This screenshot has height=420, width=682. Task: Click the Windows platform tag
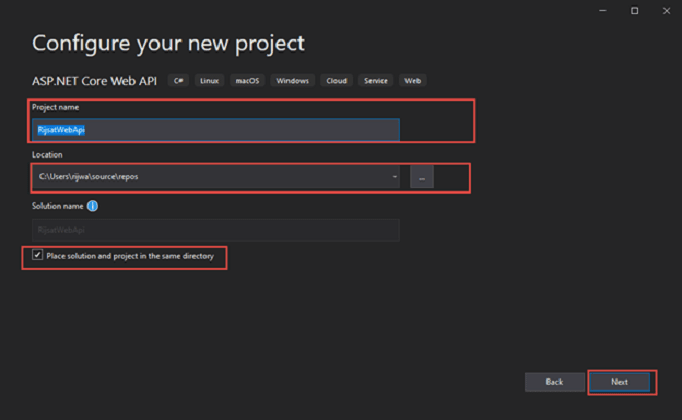point(292,80)
